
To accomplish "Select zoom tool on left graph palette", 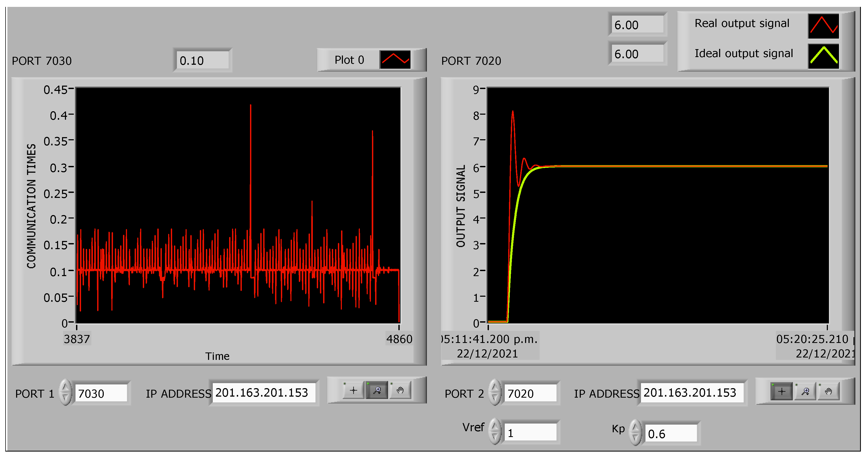I will [377, 391].
